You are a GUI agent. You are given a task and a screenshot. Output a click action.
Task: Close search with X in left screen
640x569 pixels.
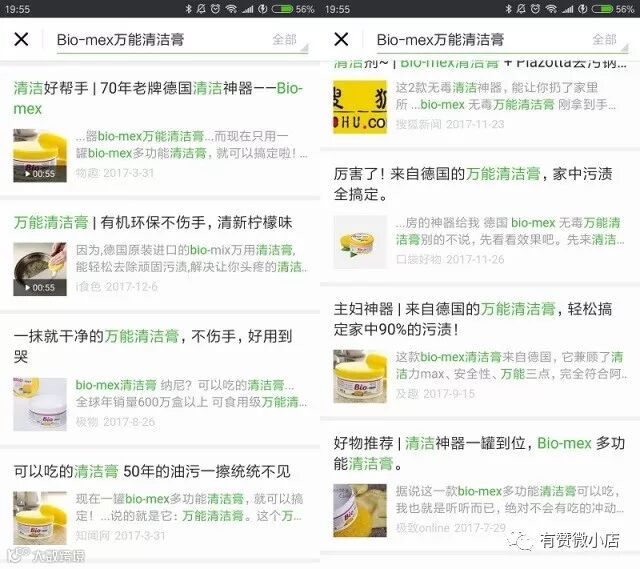pos(21,39)
